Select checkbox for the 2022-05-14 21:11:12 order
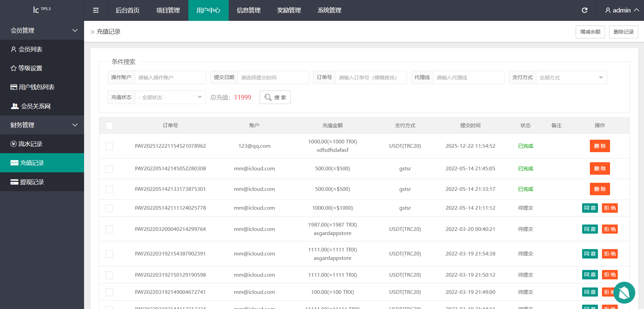This screenshot has height=309, width=644. [x=109, y=208]
